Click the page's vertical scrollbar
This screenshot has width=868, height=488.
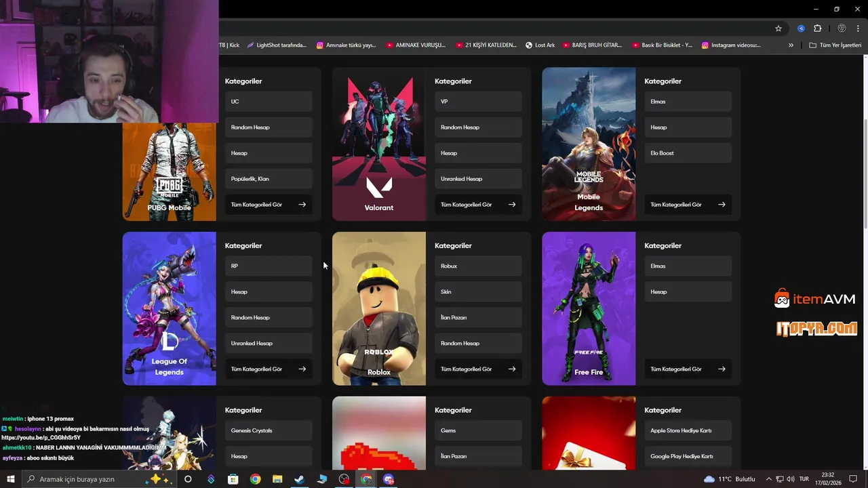864,174
